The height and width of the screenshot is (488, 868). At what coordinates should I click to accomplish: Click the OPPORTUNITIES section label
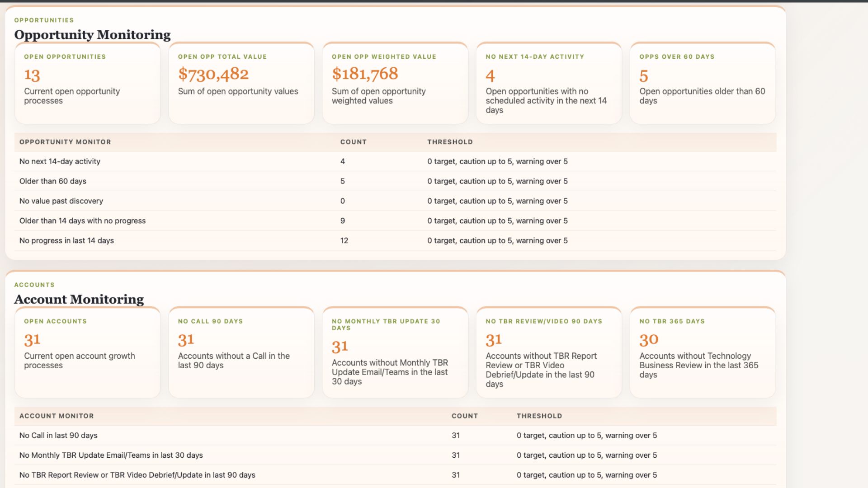tap(44, 20)
